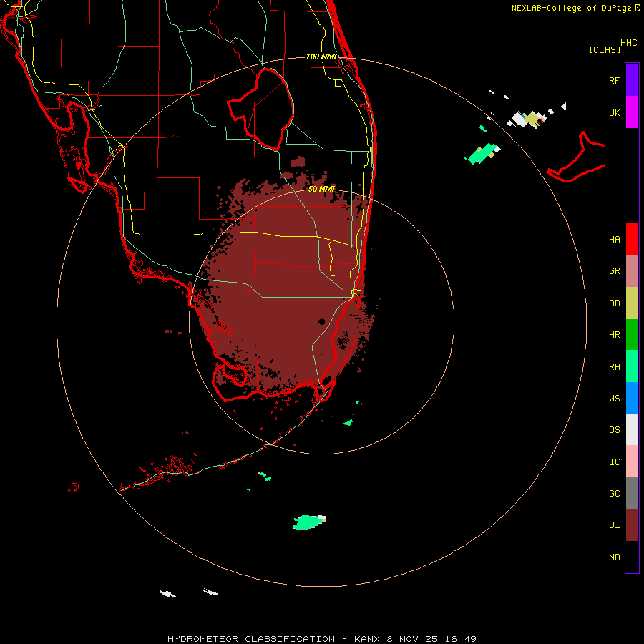Click the NEXLAB-College of DuPage credit text
Screen dimensions: 644x644
tap(571, 8)
